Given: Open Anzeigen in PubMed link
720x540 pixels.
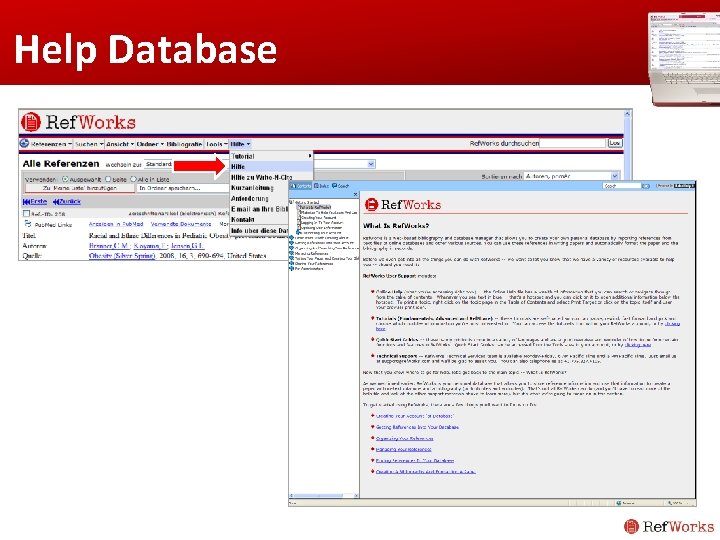Looking at the screenshot, I should 116,224.
